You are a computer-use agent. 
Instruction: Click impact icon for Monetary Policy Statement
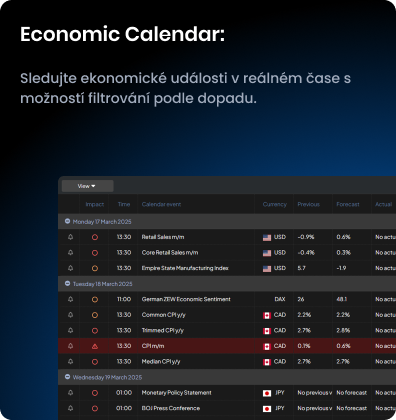pos(95,393)
